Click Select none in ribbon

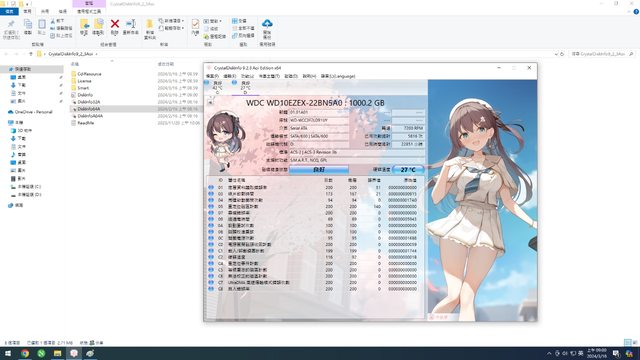(243, 28)
